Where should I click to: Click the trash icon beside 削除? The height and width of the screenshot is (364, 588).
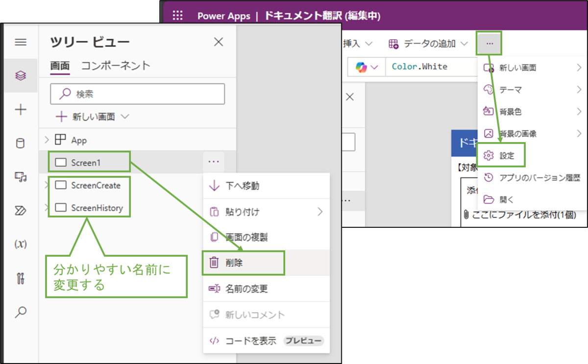214,263
